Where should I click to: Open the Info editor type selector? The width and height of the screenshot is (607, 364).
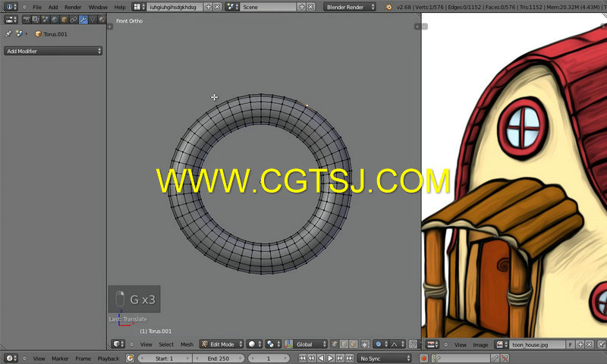point(11,7)
